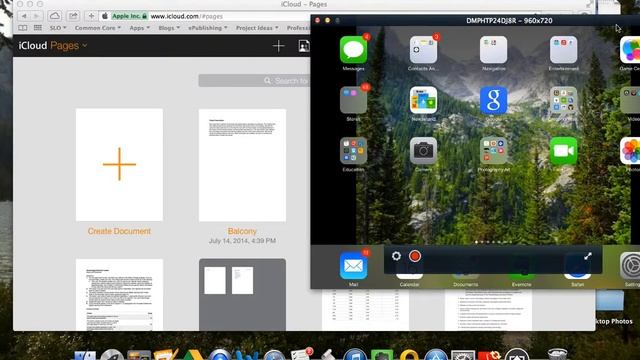The height and width of the screenshot is (360, 640).
Task: Launch the Google app on mirrored iPad
Action: pos(493,100)
